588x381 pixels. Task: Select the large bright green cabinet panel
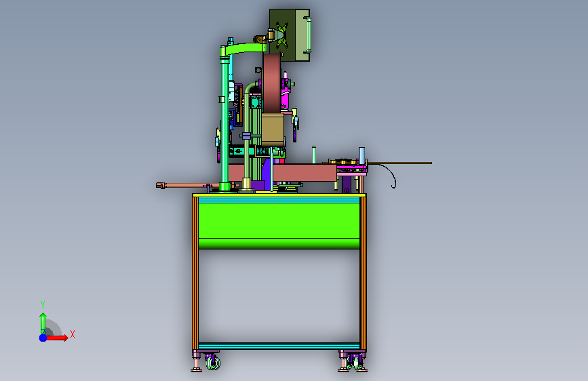click(x=279, y=225)
